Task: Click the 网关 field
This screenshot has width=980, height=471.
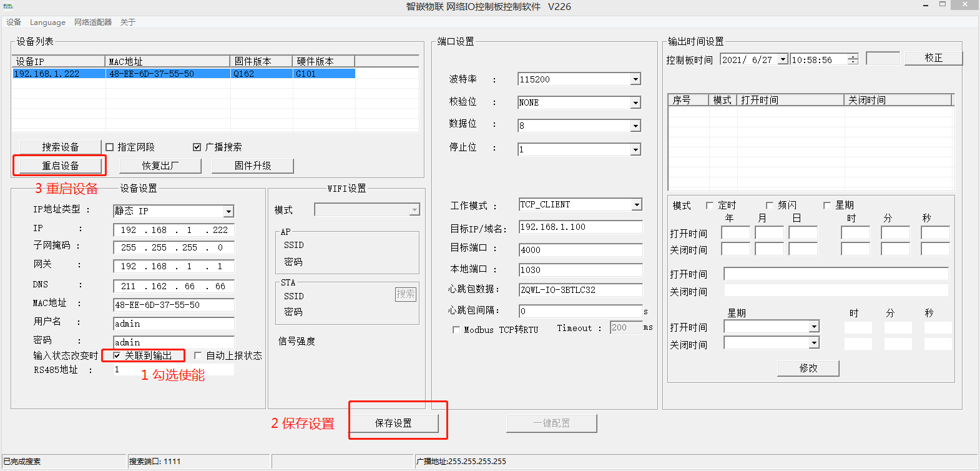Action: point(174,266)
